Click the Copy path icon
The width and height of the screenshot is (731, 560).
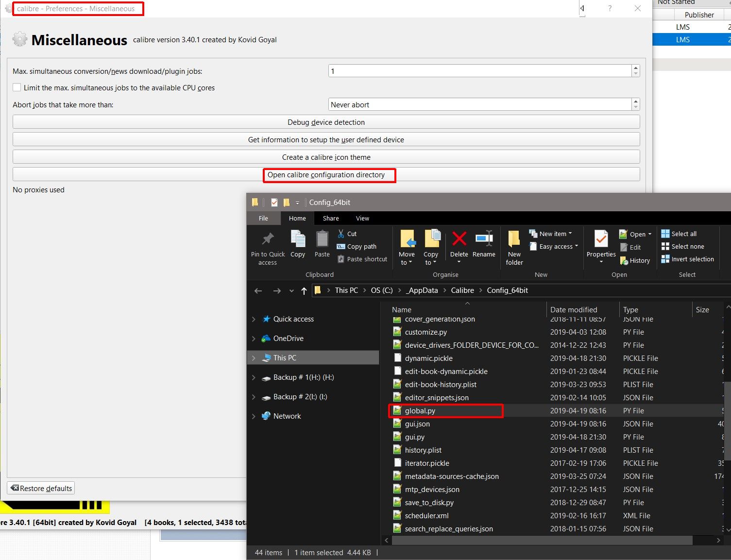341,247
